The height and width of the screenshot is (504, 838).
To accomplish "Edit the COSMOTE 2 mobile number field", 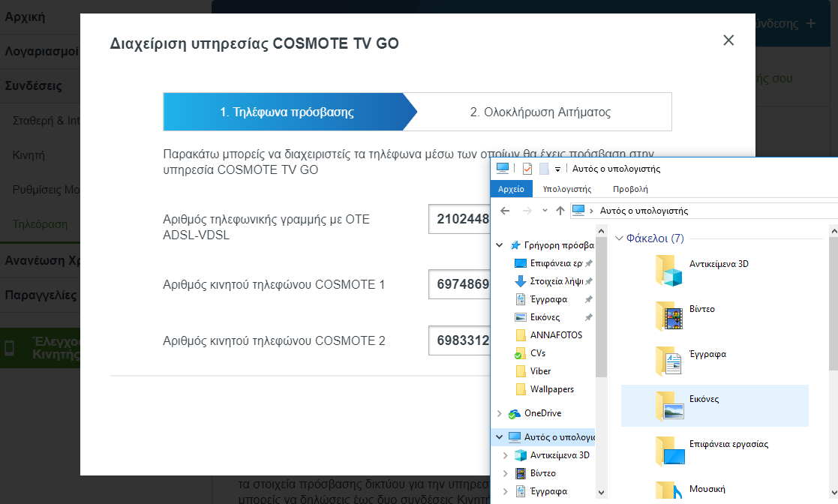I will (460, 340).
